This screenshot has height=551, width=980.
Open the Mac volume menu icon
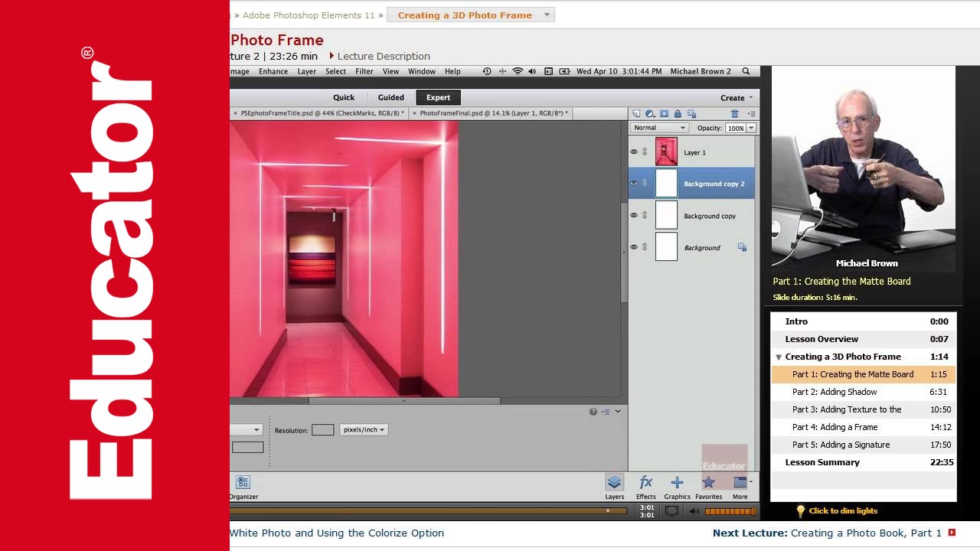pos(532,71)
